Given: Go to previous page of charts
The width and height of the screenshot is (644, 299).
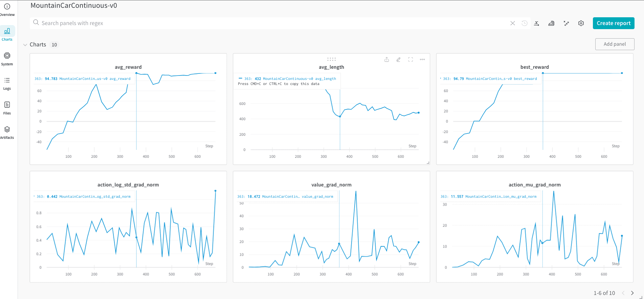Looking at the screenshot, I should 623,293.
